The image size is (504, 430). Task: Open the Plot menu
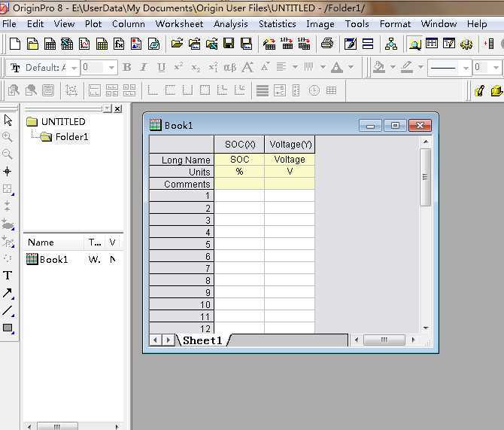93,24
